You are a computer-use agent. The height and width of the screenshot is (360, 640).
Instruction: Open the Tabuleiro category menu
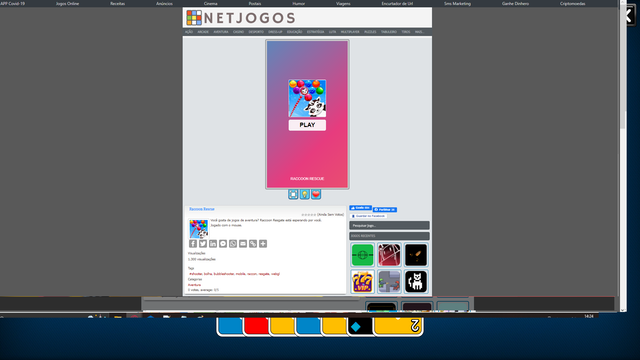coord(389,32)
